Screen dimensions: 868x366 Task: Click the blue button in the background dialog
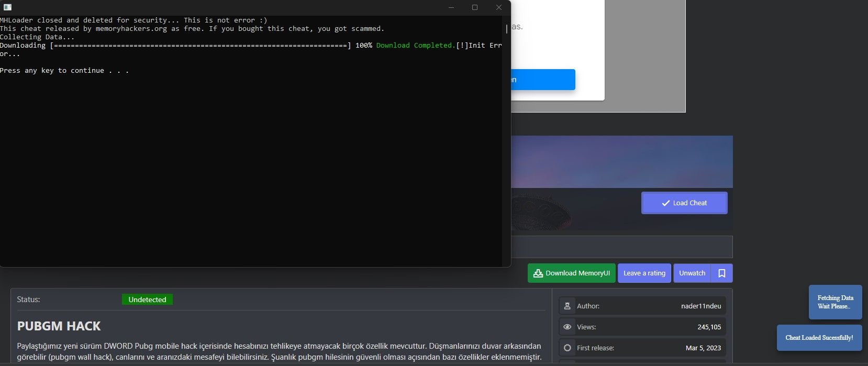pyautogui.click(x=543, y=80)
